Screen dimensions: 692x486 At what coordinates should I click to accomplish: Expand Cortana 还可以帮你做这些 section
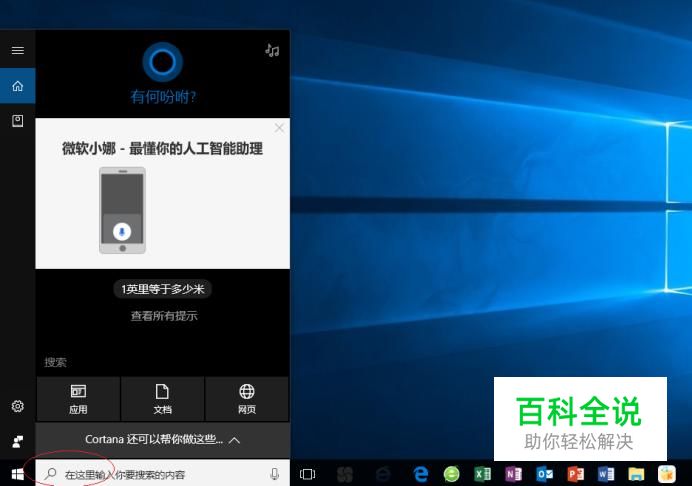[x=163, y=440]
